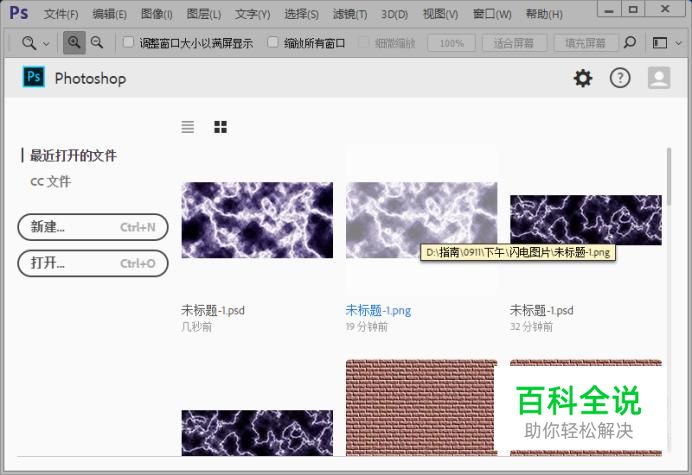Open the 文件(F) menu
The height and width of the screenshot is (475, 692).
coord(61,14)
